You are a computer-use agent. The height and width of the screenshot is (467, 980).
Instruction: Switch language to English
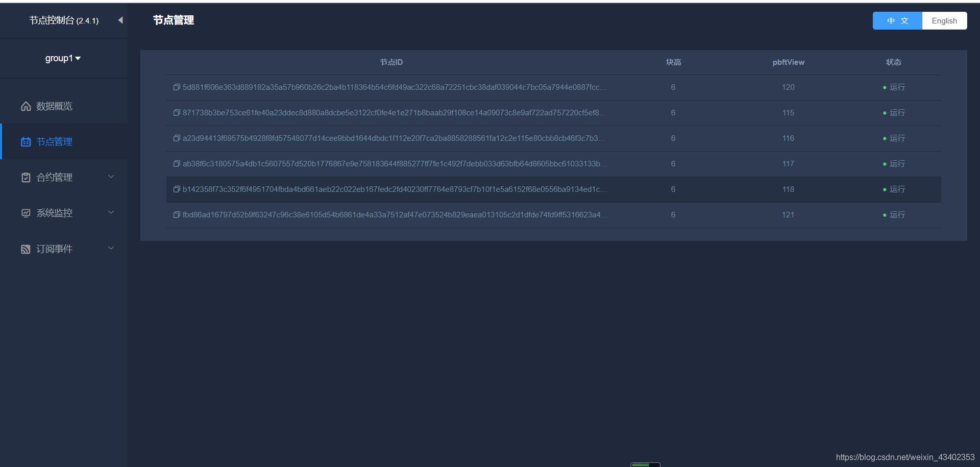(944, 21)
